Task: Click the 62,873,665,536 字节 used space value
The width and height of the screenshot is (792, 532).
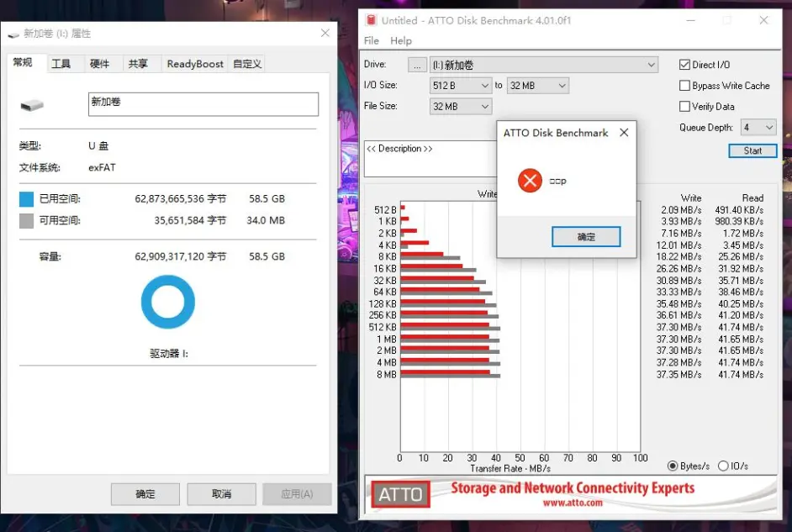Action: click(x=180, y=199)
